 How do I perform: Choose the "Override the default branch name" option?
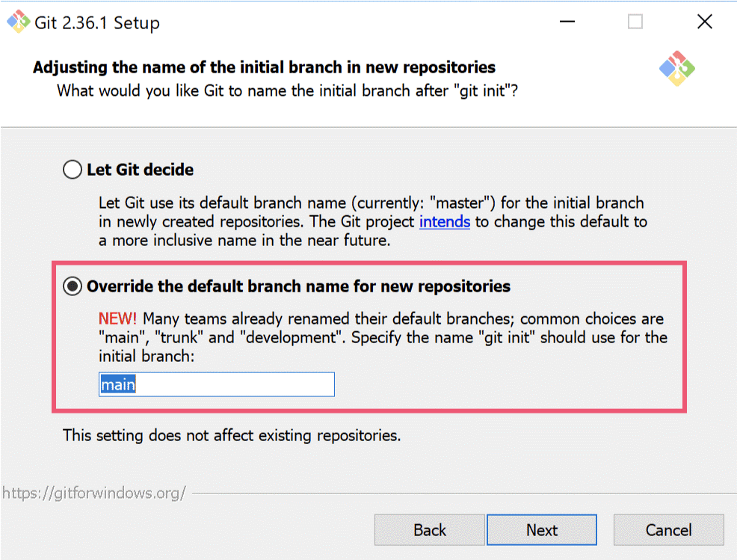click(72, 286)
